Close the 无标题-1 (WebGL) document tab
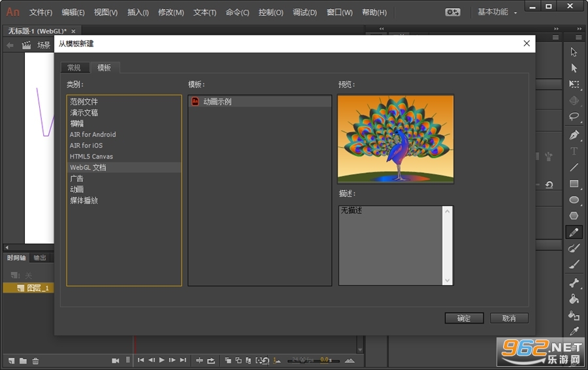 pyautogui.click(x=73, y=31)
